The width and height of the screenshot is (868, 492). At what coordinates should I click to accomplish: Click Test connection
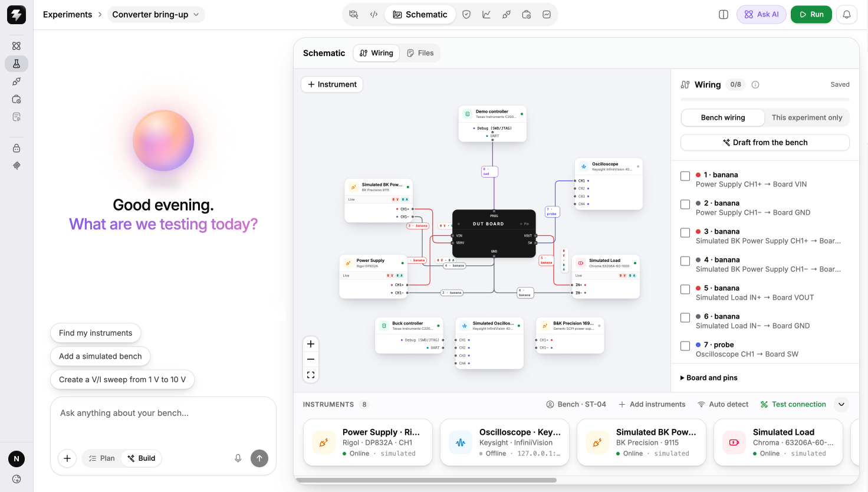click(793, 405)
